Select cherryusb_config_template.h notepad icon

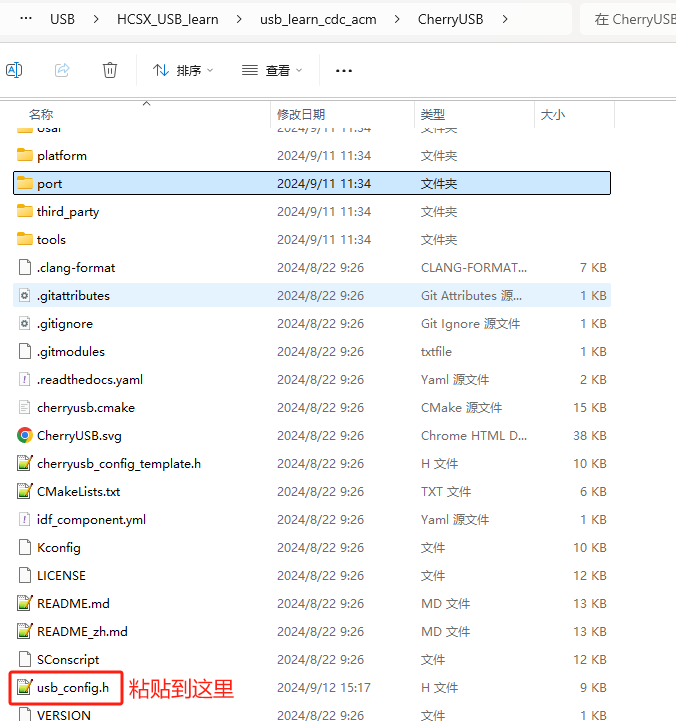tap(25, 464)
